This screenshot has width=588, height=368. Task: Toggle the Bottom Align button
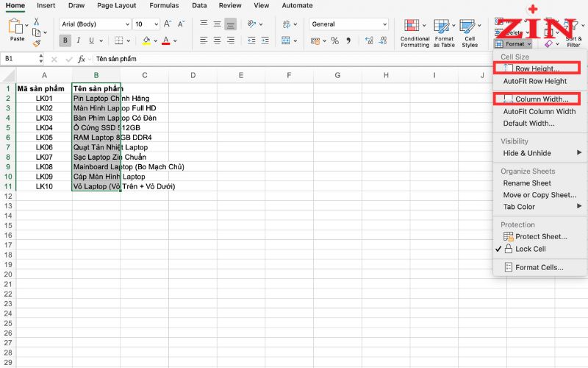pos(231,24)
